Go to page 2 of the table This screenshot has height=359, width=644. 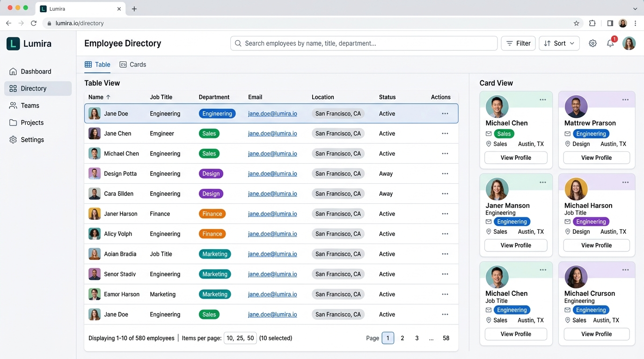(402, 338)
